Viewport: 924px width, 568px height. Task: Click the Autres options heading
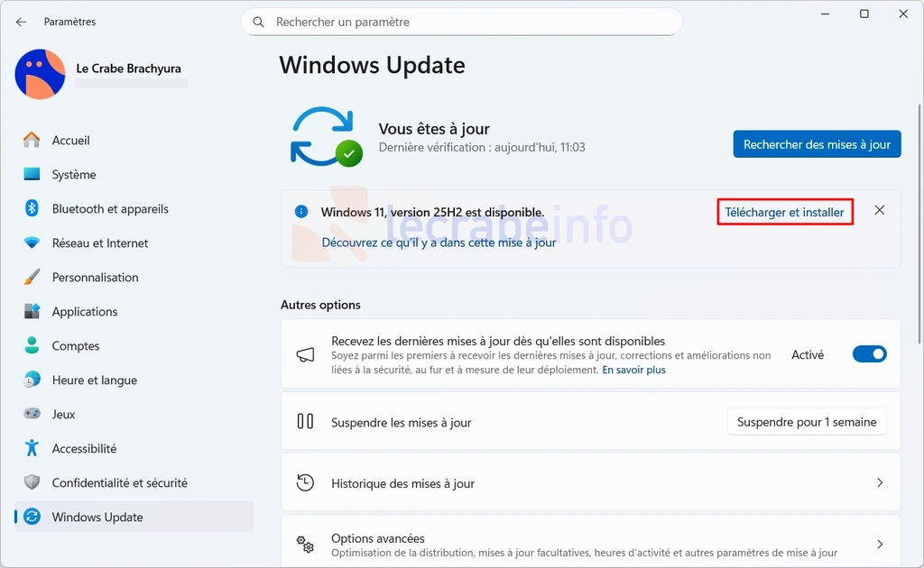[320, 305]
